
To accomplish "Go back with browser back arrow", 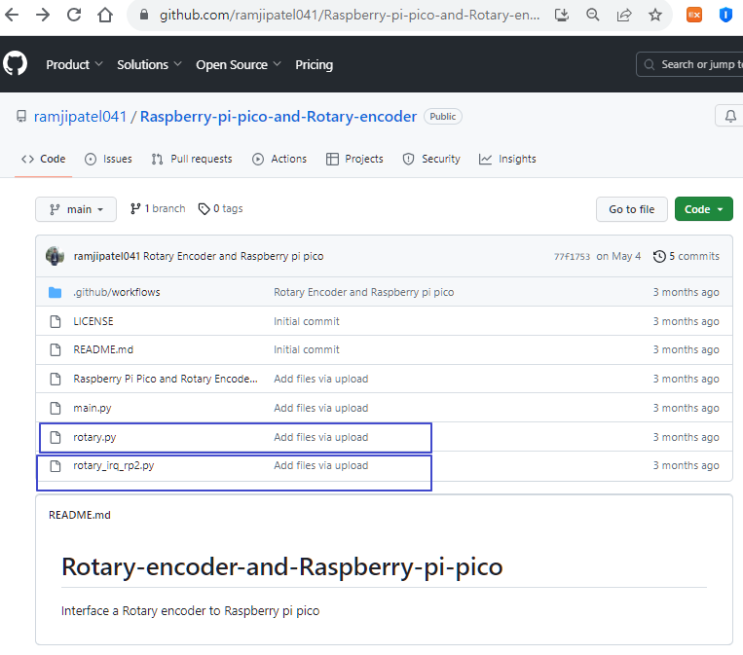I will click(x=12, y=15).
